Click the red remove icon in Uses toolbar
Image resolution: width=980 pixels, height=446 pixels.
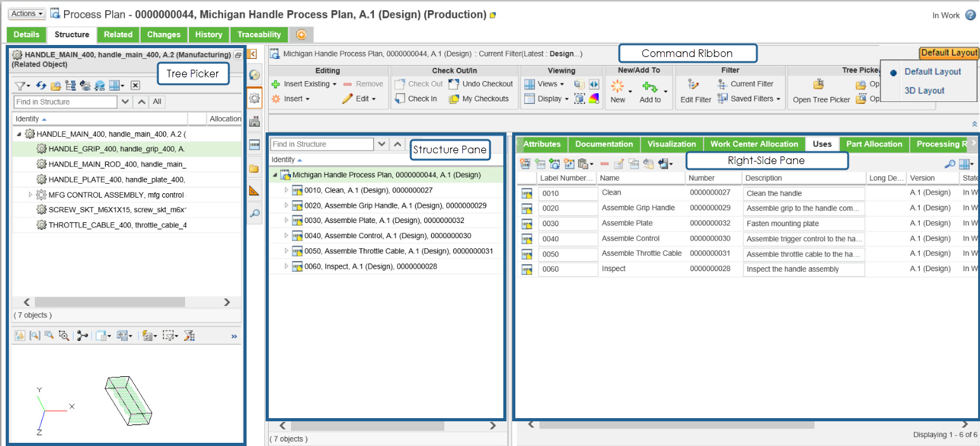605,164
